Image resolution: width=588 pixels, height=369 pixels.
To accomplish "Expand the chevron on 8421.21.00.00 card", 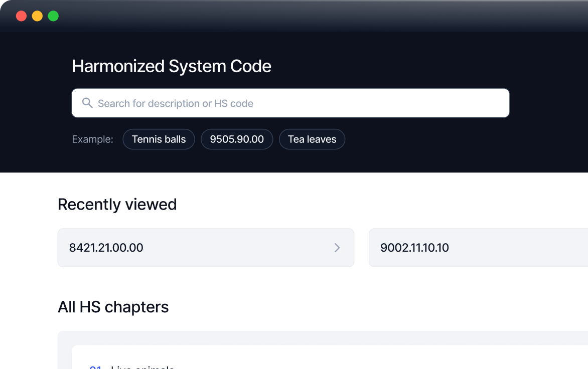I will click(x=337, y=248).
